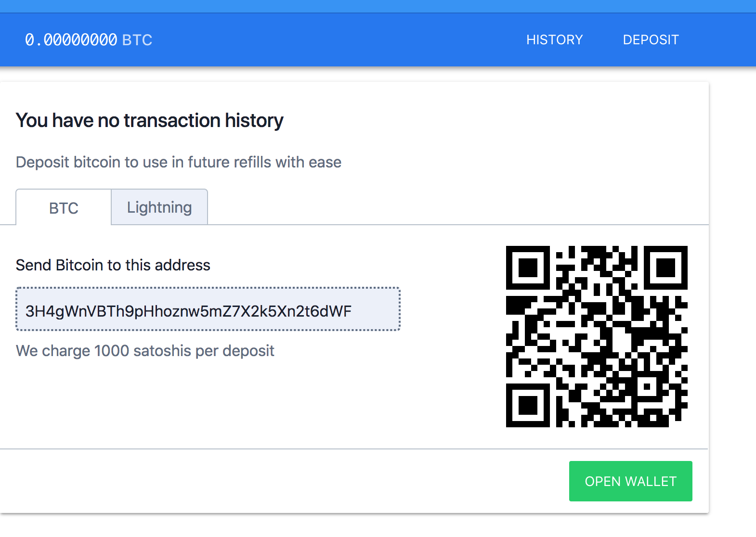756x537 pixels.
Task: Open the HISTORY page in header
Action: tap(554, 39)
